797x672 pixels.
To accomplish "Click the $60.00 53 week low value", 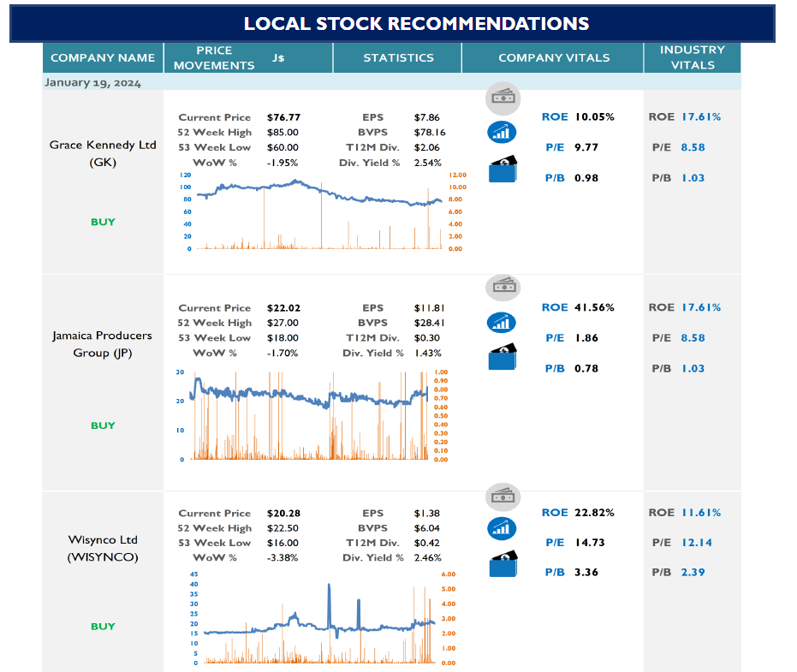I will pos(283,147).
